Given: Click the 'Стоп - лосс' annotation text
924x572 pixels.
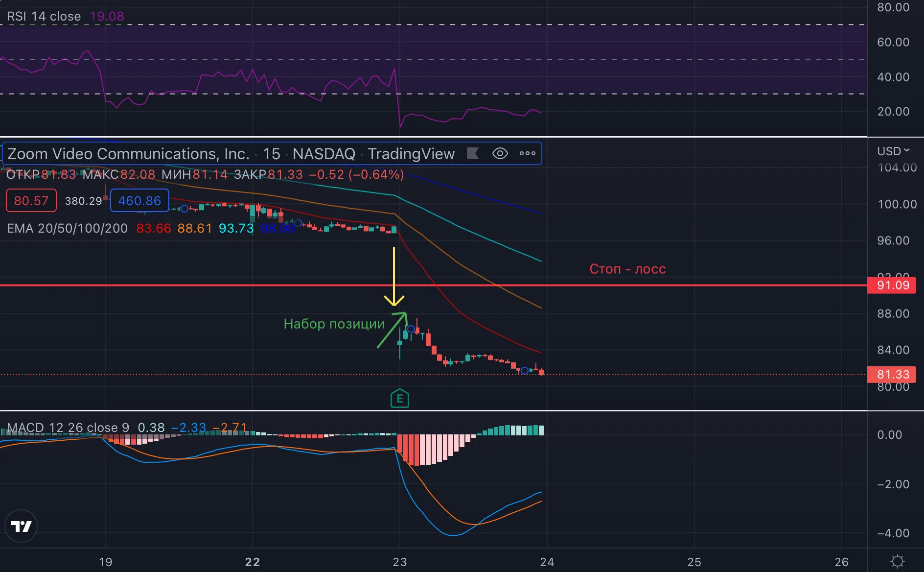Looking at the screenshot, I should pyautogui.click(x=627, y=269).
